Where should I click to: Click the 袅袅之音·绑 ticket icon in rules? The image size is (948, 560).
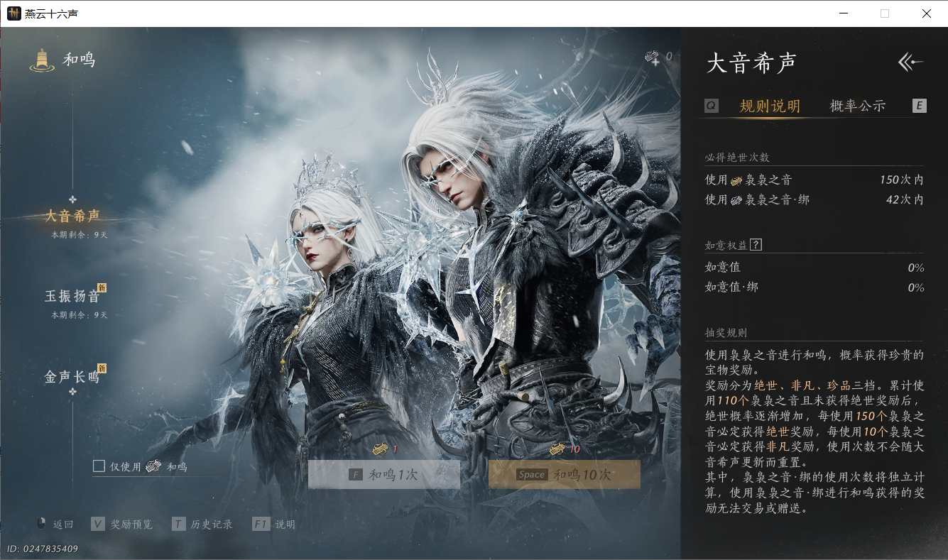click(x=736, y=200)
